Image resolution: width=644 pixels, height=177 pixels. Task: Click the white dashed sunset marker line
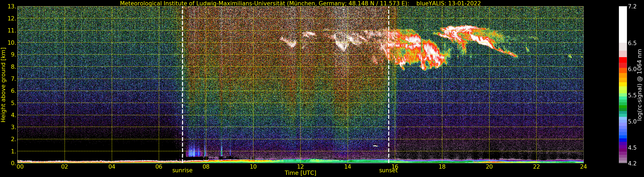(389, 85)
